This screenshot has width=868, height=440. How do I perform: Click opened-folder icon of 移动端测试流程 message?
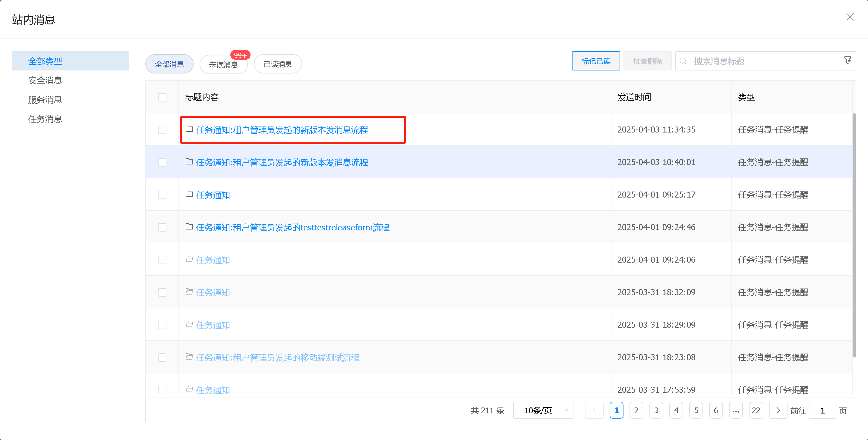tap(189, 357)
